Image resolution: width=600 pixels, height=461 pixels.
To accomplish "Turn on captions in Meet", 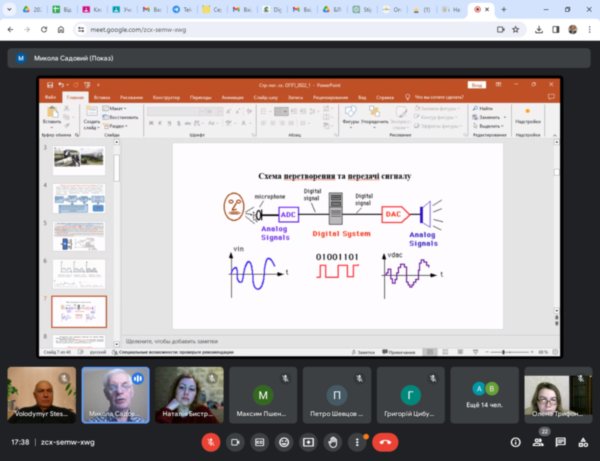I will tap(260, 441).
